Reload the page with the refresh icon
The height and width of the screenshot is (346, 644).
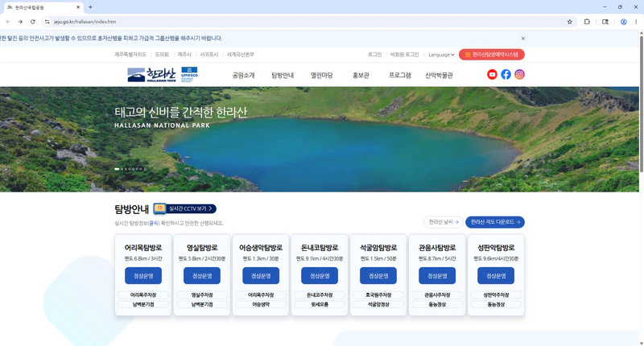tap(33, 22)
